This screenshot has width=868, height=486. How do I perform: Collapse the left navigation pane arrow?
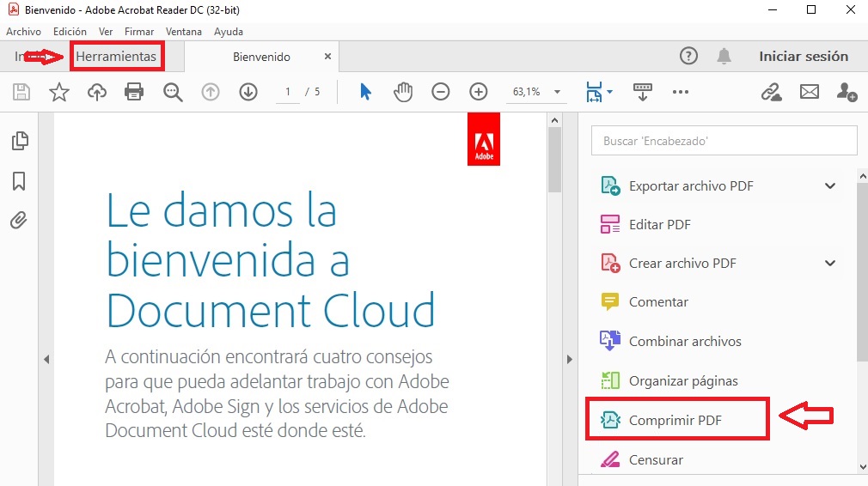coord(46,360)
